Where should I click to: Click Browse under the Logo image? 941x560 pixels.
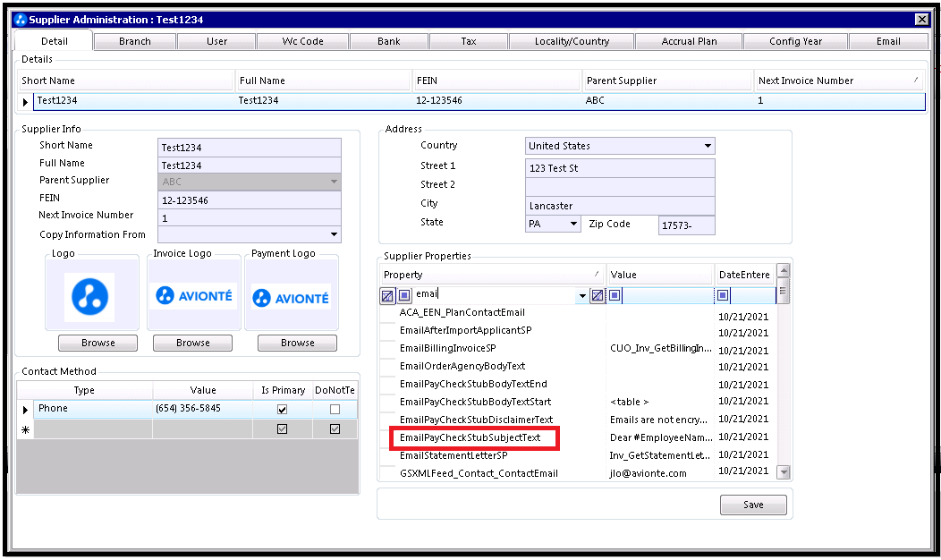[x=97, y=343]
